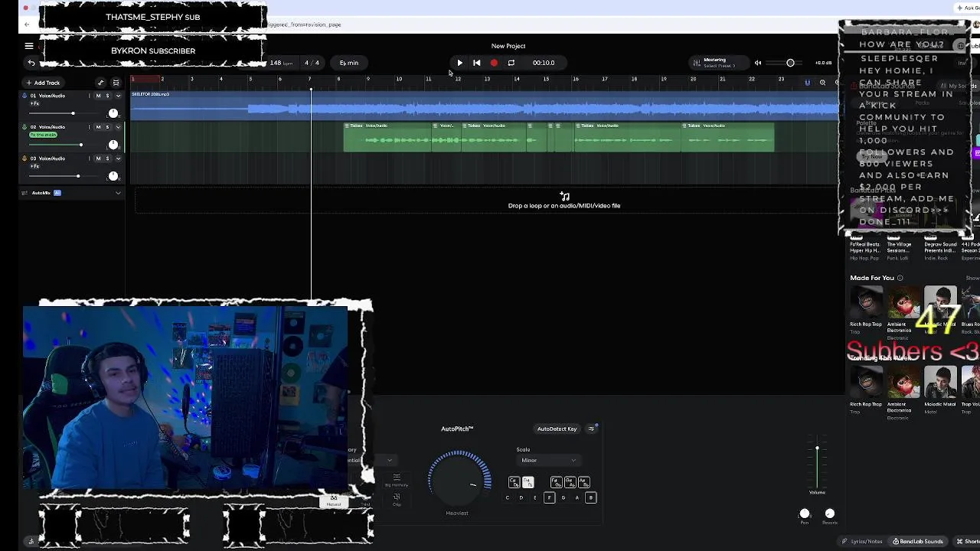This screenshot has width=980, height=551.
Task: Select the first green Takes region
Action: click(387, 137)
